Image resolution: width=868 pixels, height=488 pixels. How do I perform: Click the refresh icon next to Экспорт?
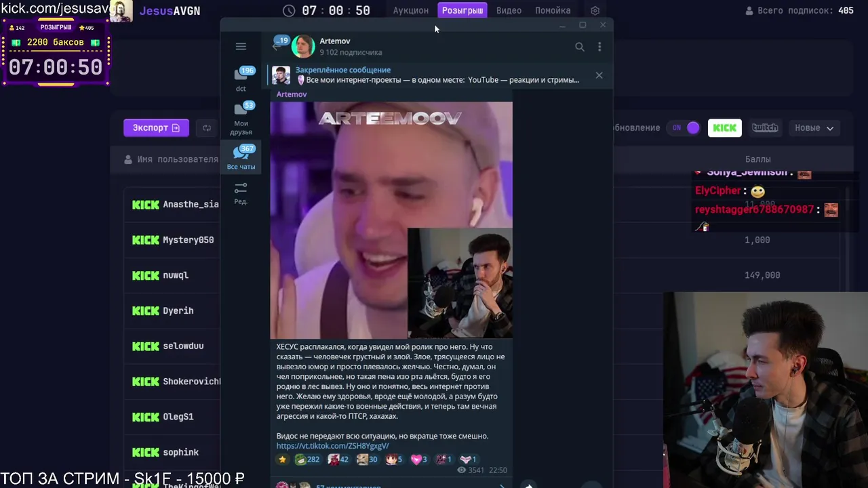point(207,127)
